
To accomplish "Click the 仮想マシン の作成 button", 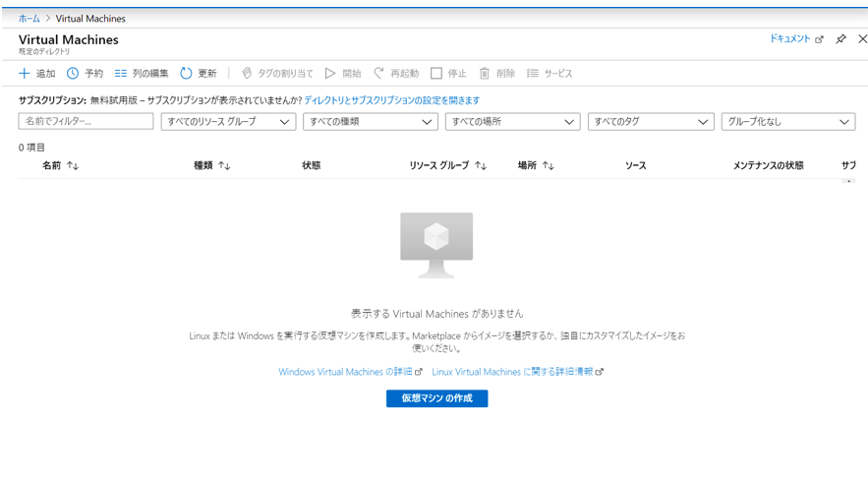I will (x=436, y=398).
